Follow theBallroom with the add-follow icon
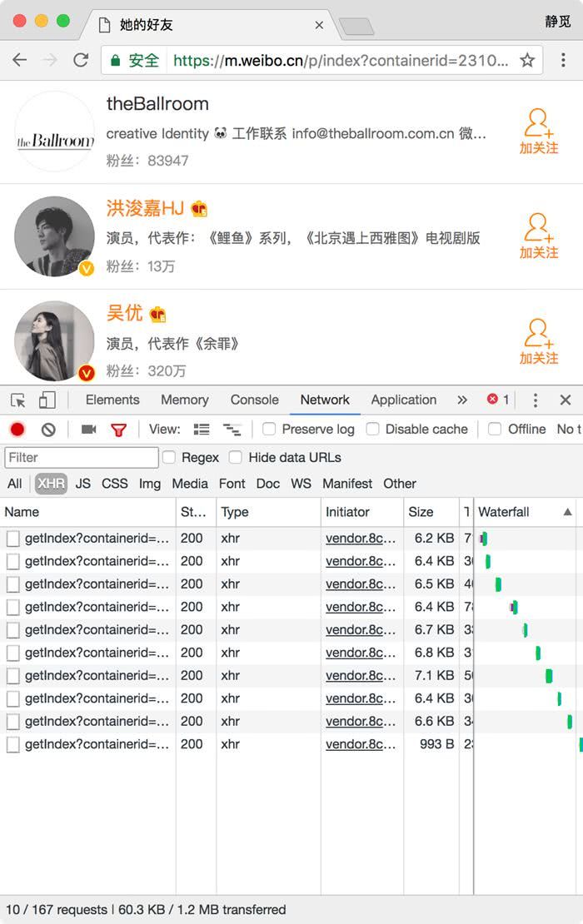Viewport: 583px width, 924px height. tap(538, 132)
